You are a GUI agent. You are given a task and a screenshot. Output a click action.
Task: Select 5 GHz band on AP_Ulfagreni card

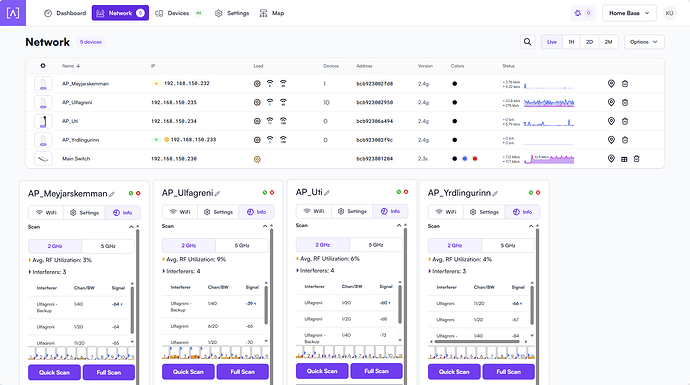click(x=242, y=246)
